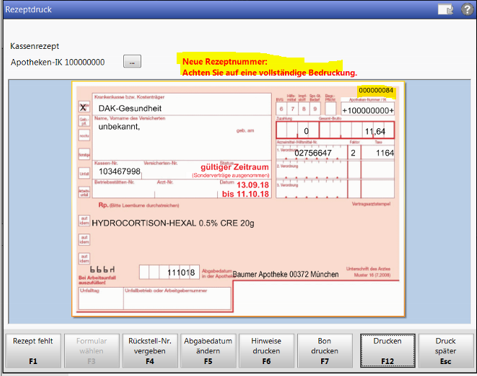
Task: Select Rückstell-Nr. vergeben F4
Action: [150, 351]
